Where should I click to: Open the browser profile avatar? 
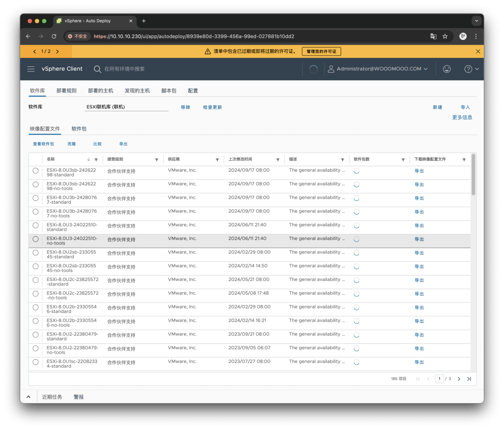tap(463, 36)
